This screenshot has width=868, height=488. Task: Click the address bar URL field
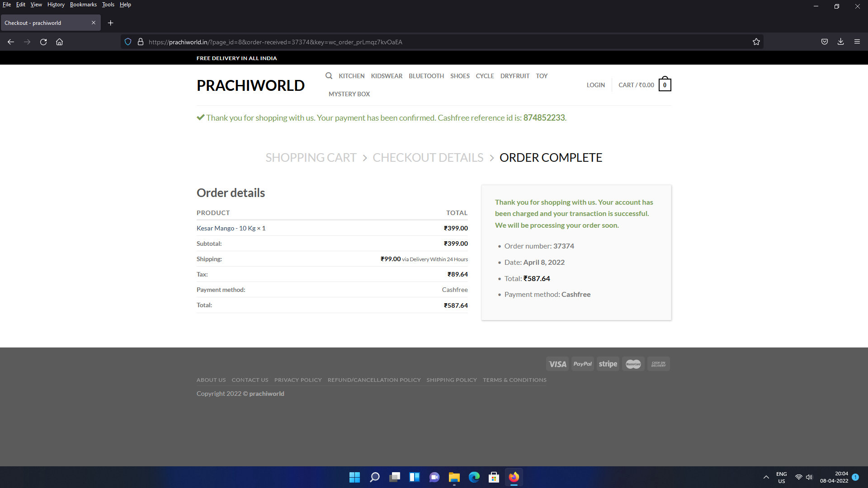click(x=407, y=42)
